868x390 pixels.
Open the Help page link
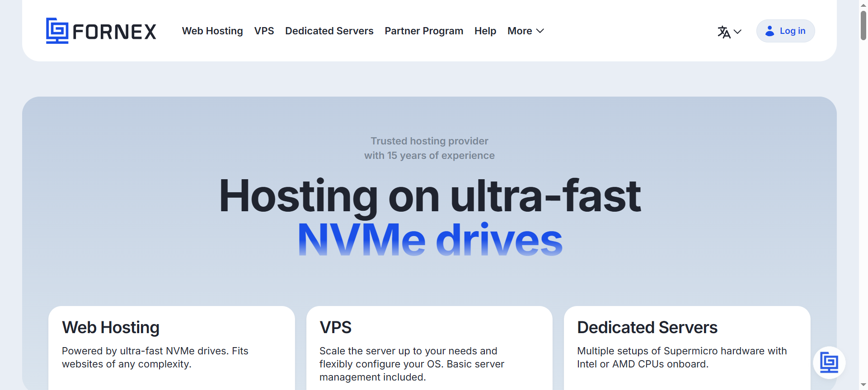485,31
